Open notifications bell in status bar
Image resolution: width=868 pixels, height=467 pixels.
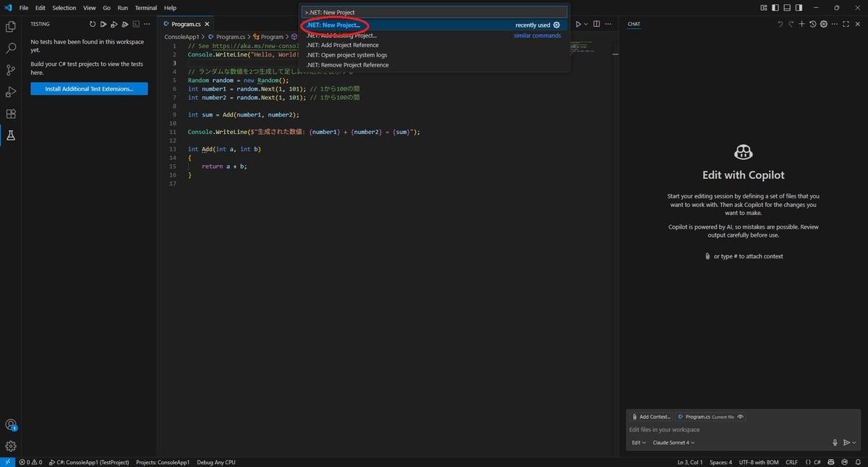pos(858,462)
